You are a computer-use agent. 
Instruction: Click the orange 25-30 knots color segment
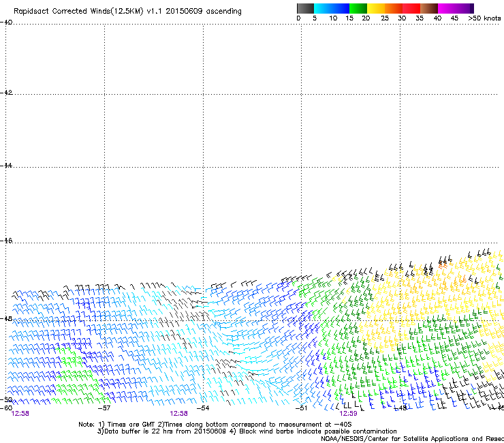coord(394,8)
